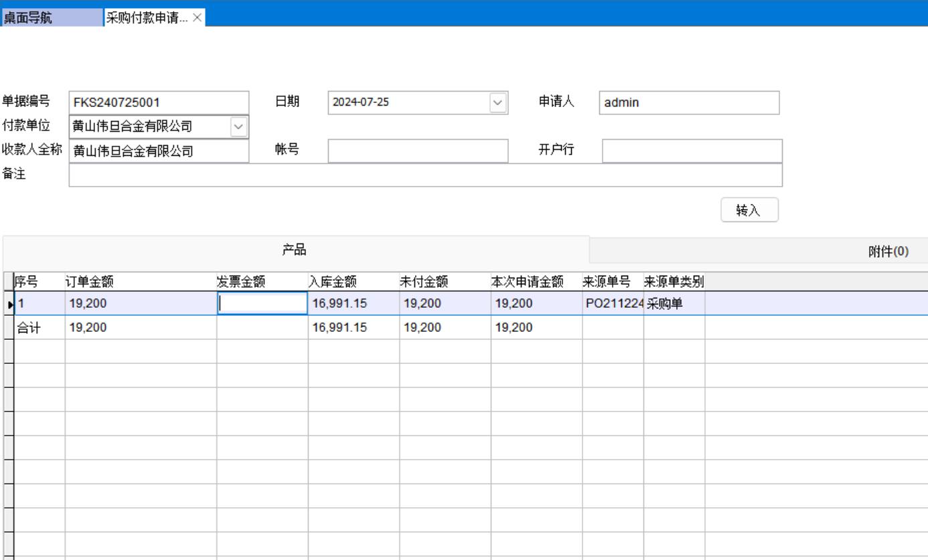Click the 开户行 input field
This screenshot has width=928, height=560.
point(692,151)
